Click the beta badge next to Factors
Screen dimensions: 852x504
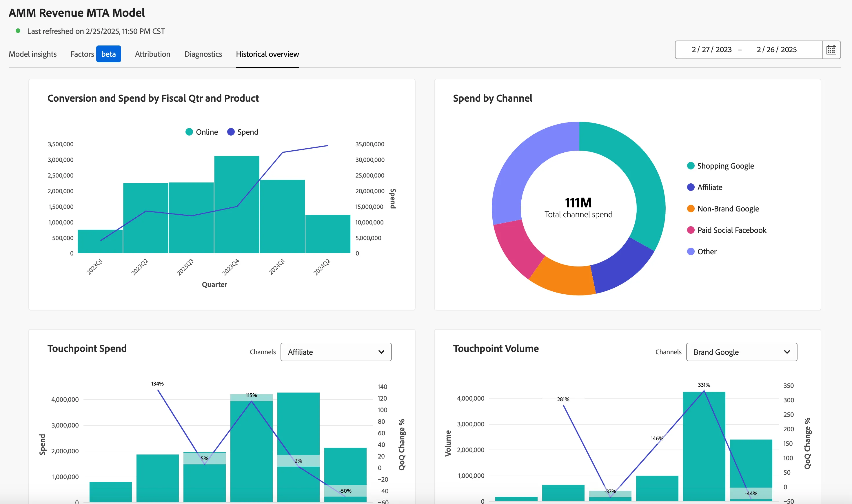[x=108, y=54]
